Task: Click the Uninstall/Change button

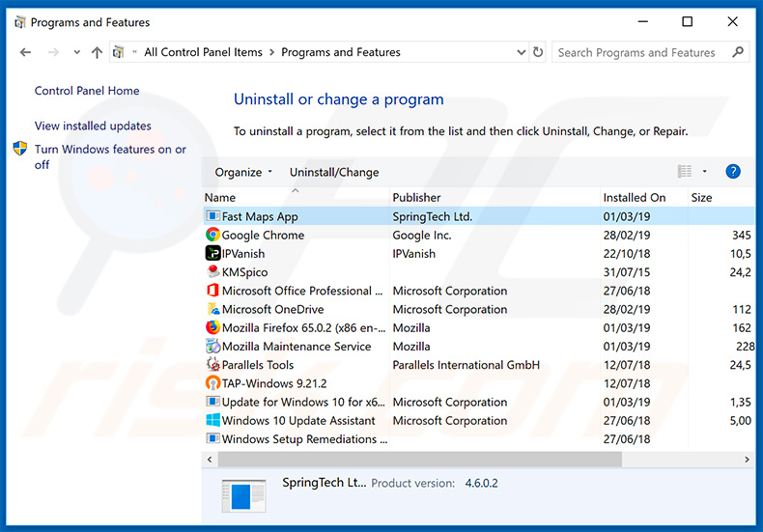Action: [x=334, y=172]
